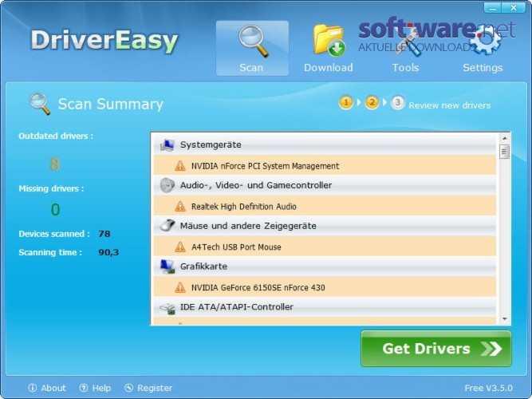Click the scroll up arrow of driver list
532x399 pixels.
point(505,138)
